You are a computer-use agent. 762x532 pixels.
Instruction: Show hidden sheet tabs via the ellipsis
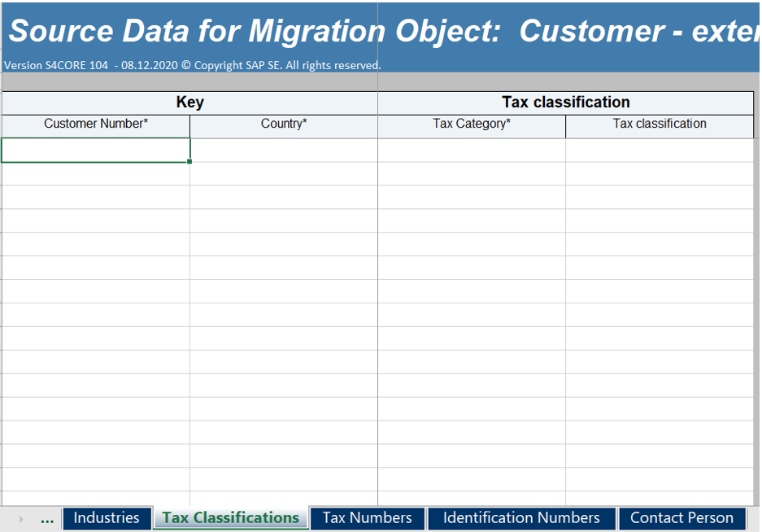click(x=47, y=519)
